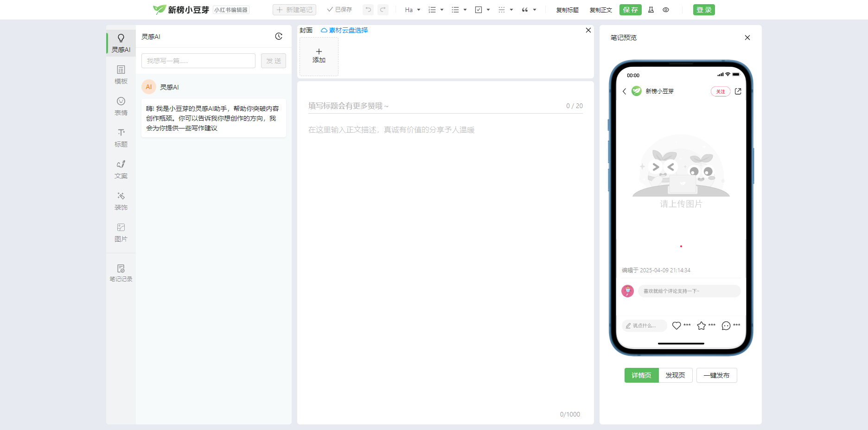Click the green 登录 login button
This screenshot has width=868, height=430.
click(704, 10)
